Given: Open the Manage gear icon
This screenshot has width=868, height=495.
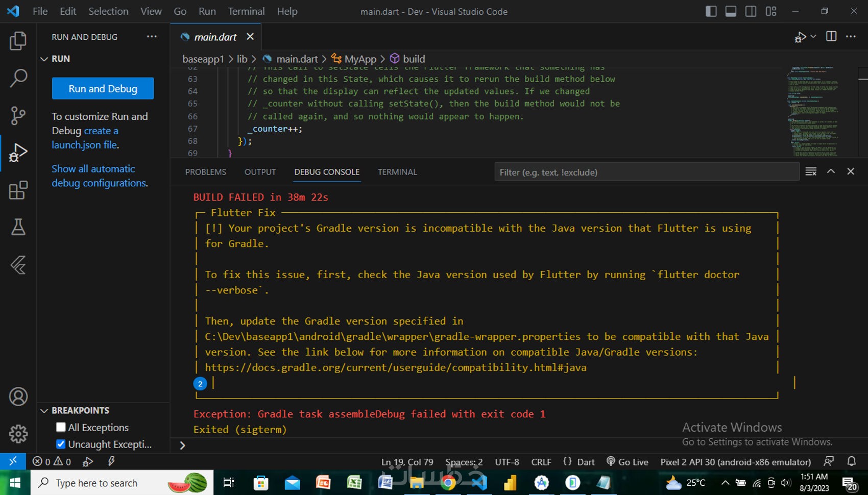Looking at the screenshot, I should [x=18, y=434].
